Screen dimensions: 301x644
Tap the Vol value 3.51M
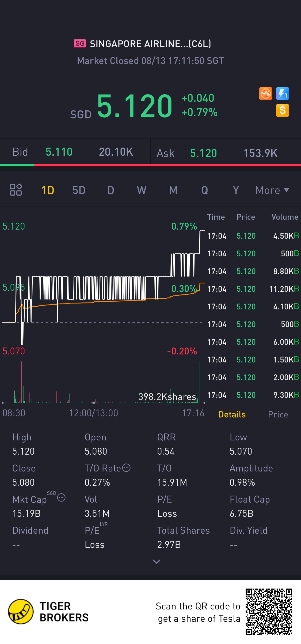(x=97, y=514)
